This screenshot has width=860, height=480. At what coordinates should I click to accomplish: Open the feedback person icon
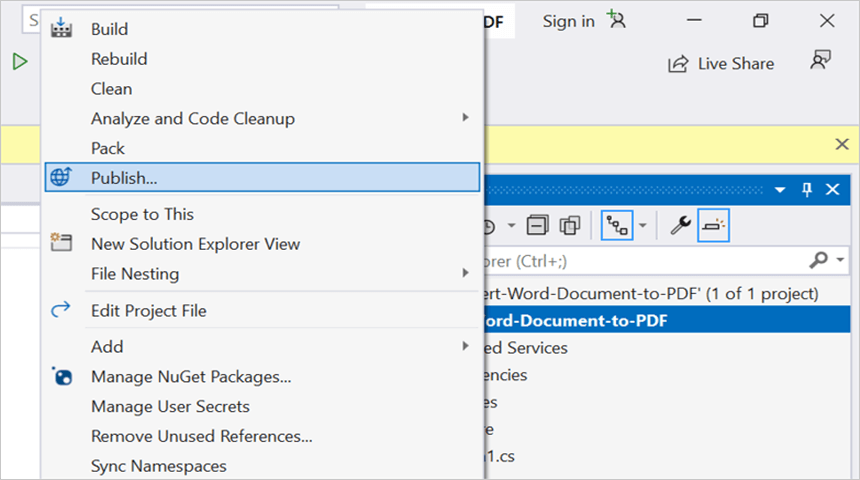point(821,60)
